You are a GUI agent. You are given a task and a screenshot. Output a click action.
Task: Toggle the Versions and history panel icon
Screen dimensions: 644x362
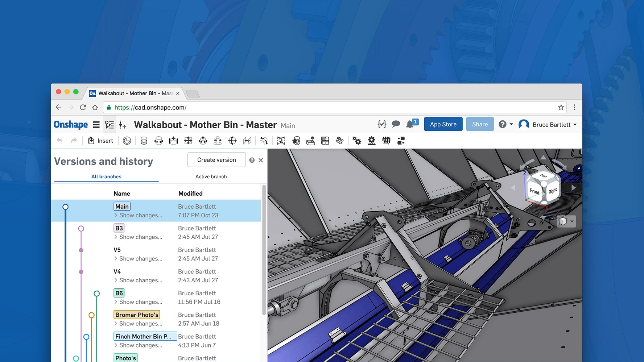coord(109,125)
